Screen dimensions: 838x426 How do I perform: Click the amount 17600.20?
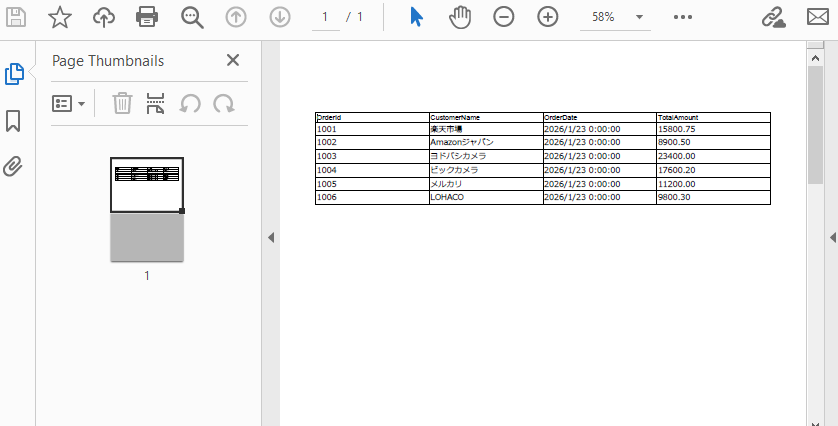click(676, 170)
